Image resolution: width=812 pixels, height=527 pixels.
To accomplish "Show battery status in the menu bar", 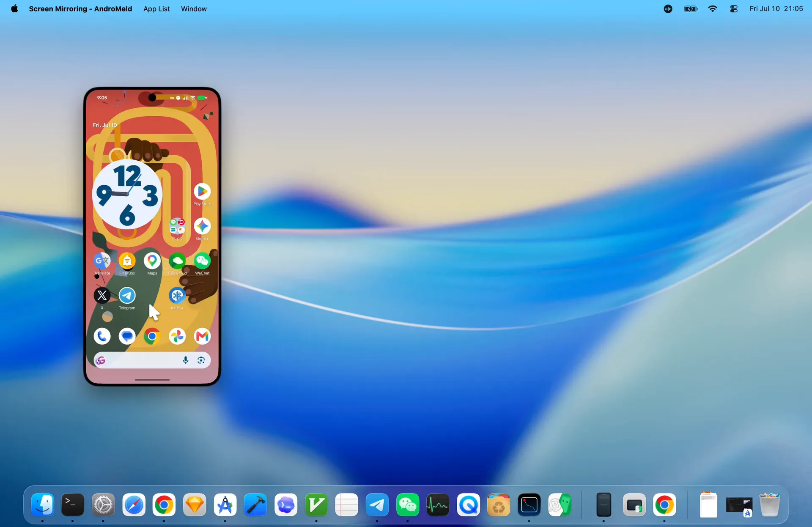I will [691, 8].
